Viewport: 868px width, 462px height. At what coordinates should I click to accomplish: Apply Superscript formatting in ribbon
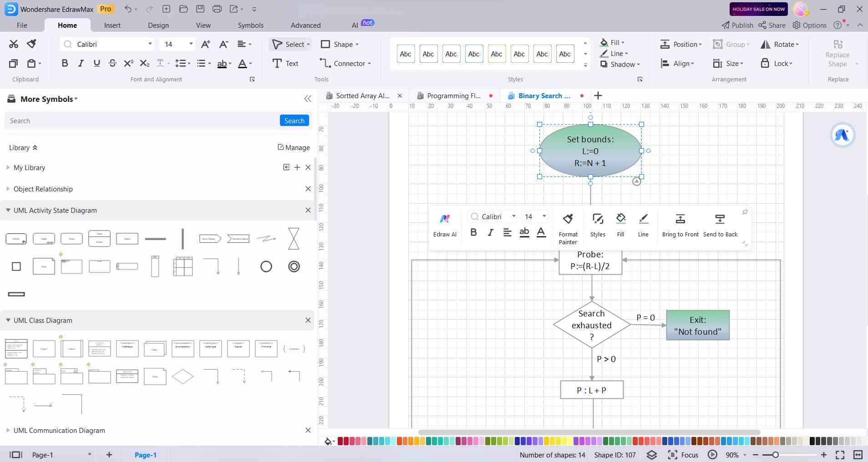point(129,64)
